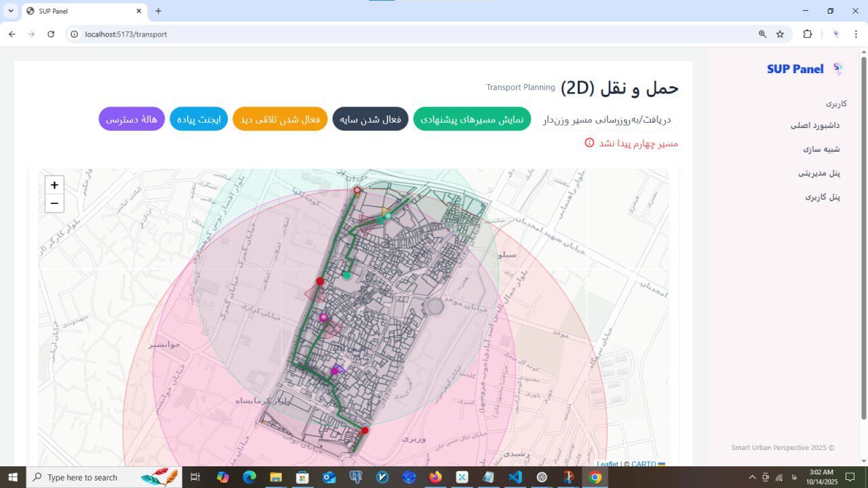The image size is (868, 488).
Task: Open Windows Task View
Action: 195,477
